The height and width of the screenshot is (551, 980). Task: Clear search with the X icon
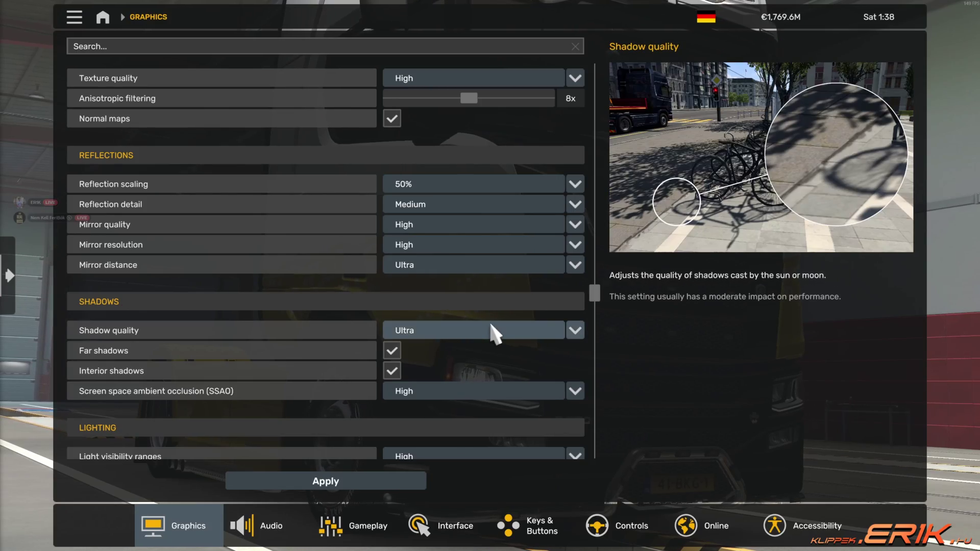(575, 46)
